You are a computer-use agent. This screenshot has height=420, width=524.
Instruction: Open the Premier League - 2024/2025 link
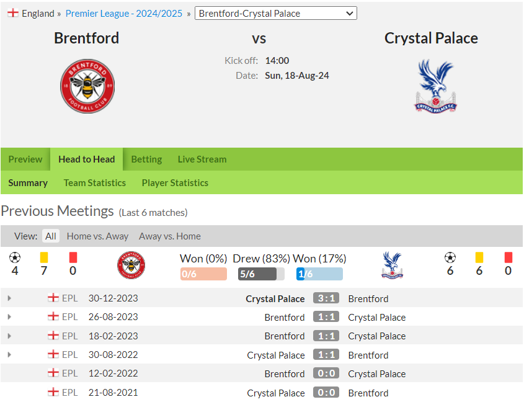click(x=124, y=14)
